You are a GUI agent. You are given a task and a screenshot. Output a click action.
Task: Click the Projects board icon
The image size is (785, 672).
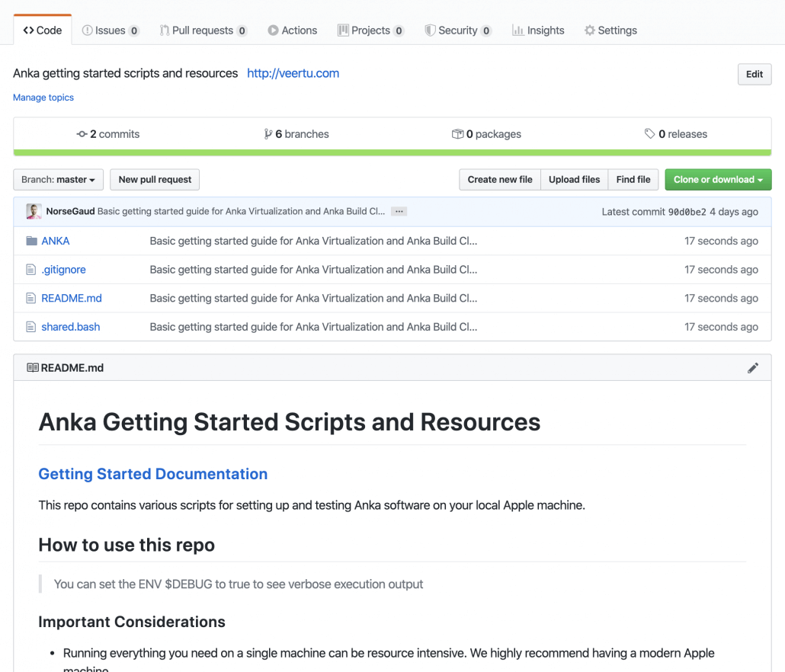point(343,30)
